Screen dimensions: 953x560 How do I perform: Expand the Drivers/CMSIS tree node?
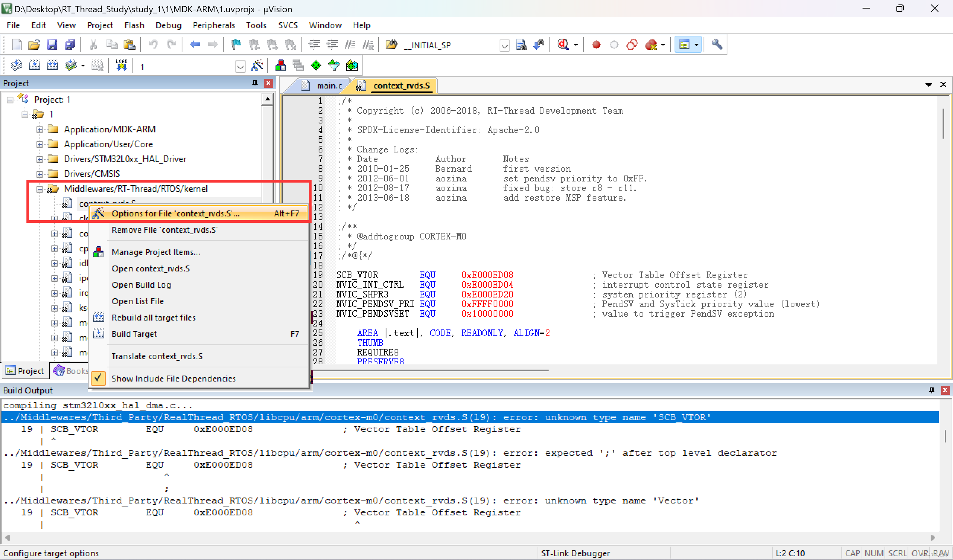pyautogui.click(x=40, y=174)
